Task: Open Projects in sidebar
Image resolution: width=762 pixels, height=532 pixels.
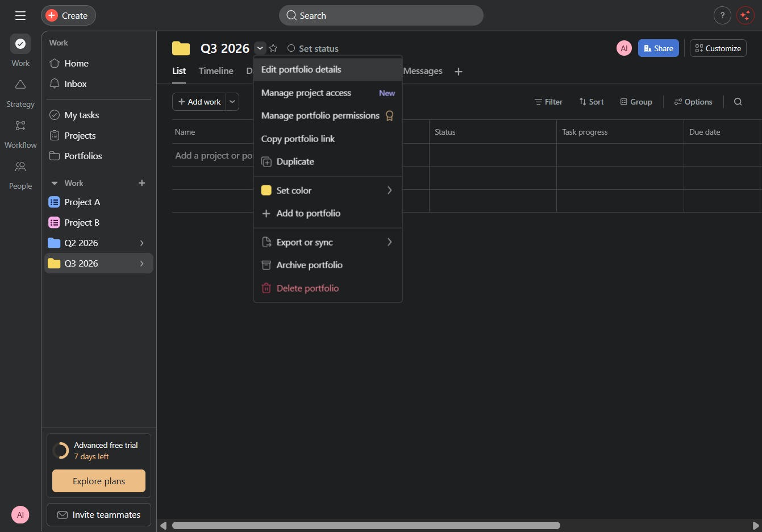Action: click(x=99, y=135)
